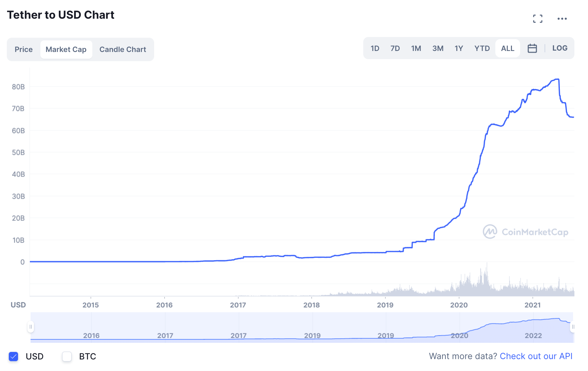Select the Market Cap tab
Screen dimensions: 588x371
click(66, 50)
